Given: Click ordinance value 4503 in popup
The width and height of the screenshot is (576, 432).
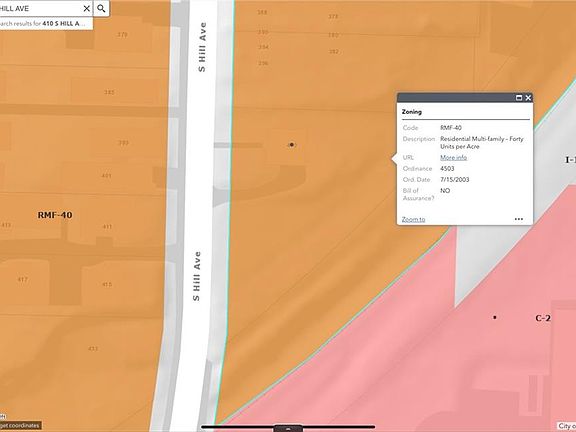Looking at the screenshot, I should pyautogui.click(x=447, y=169).
